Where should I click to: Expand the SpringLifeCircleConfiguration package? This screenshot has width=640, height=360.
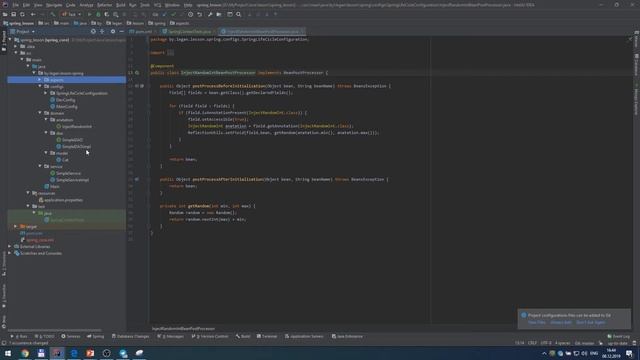click(x=46, y=93)
